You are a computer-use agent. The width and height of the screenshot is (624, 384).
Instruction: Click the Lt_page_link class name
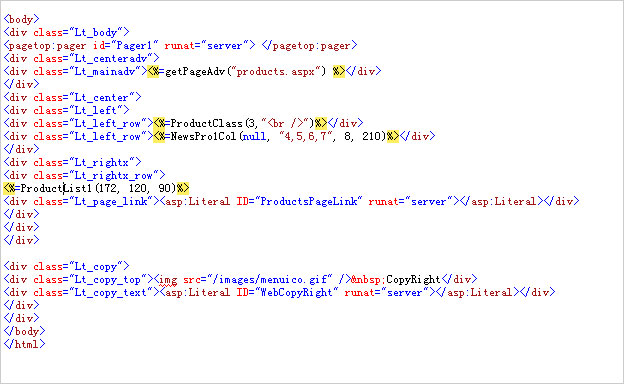pos(111,201)
